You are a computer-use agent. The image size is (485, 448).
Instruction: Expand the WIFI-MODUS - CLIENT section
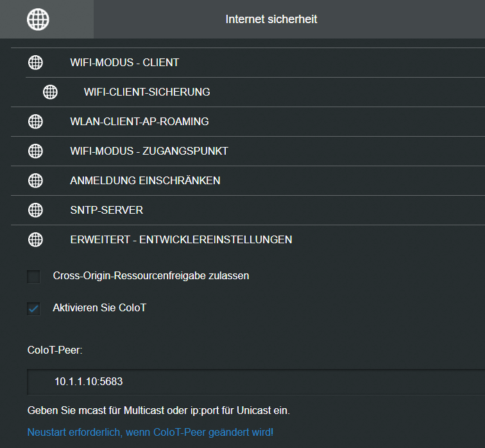(x=248, y=62)
